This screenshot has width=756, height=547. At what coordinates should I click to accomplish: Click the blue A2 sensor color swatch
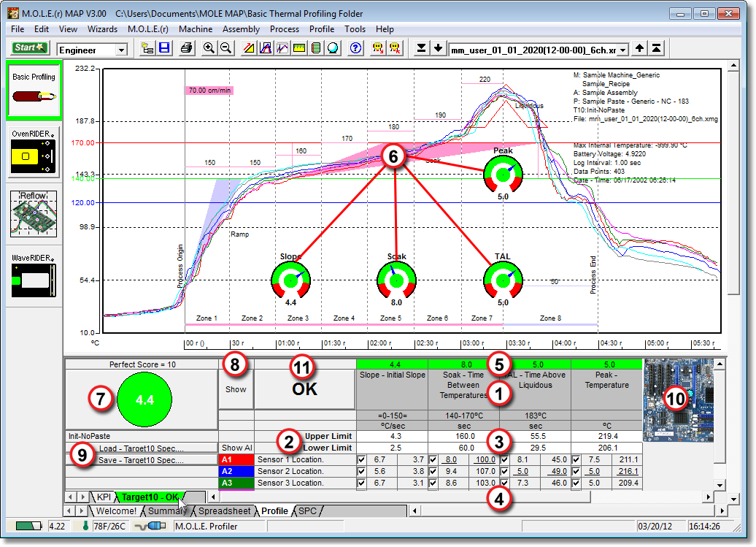(x=236, y=471)
